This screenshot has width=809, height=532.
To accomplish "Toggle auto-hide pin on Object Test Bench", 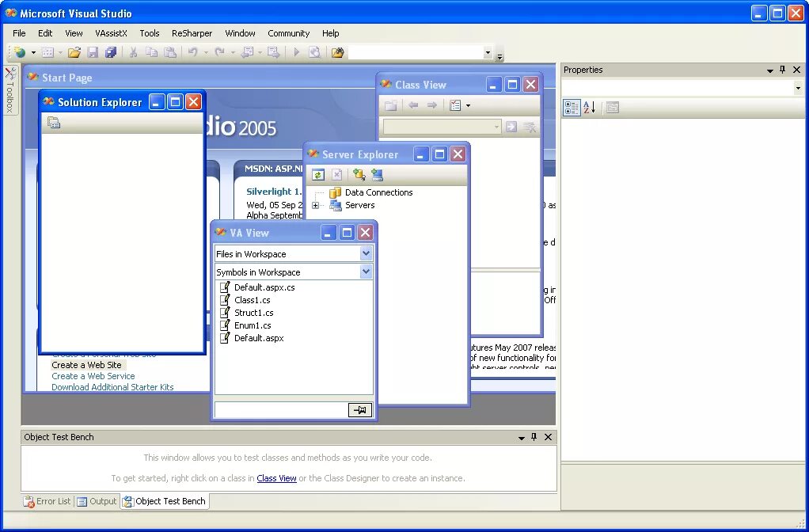I will coord(534,437).
